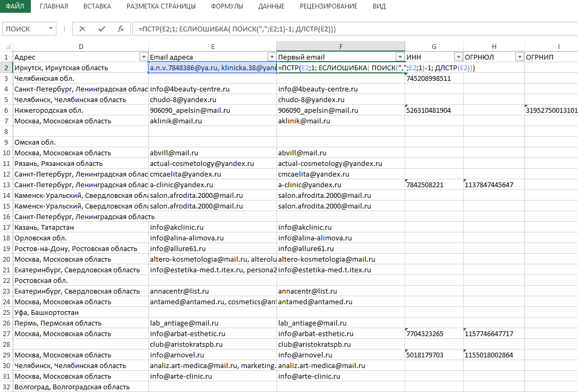This screenshot has width=578, height=392.
Task: Click cell Нижегородская обл.
Action: (x=81, y=110)
